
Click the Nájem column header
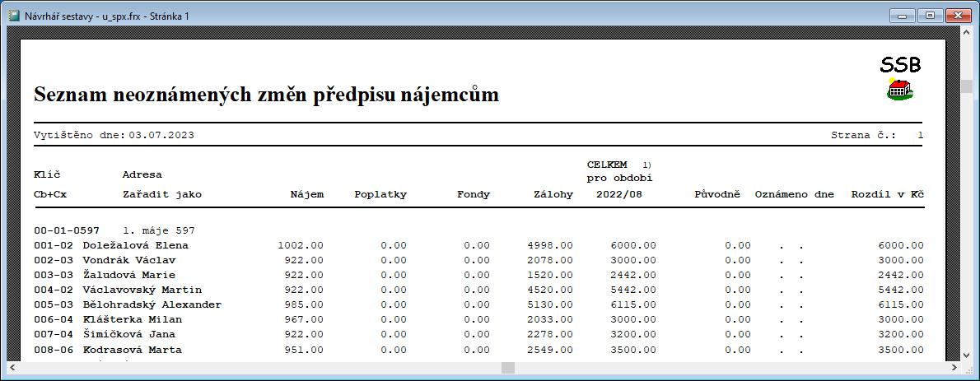coord(306,195)
